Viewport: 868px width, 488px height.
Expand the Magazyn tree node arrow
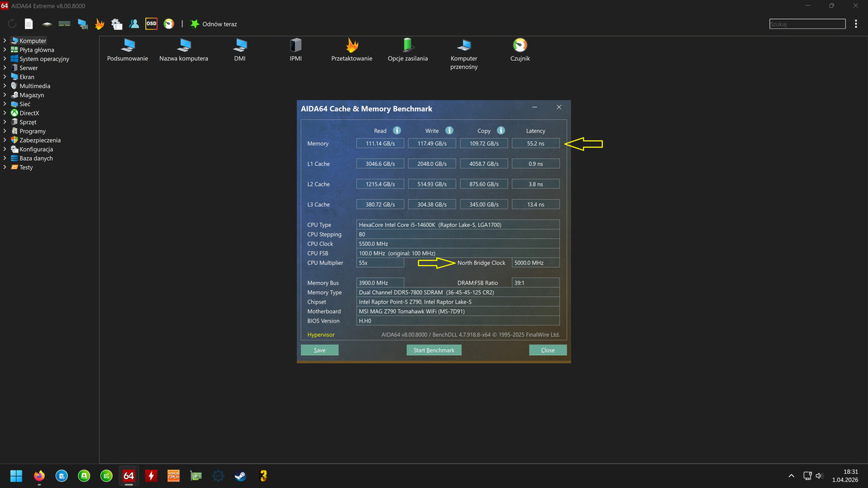pos(5,95)
